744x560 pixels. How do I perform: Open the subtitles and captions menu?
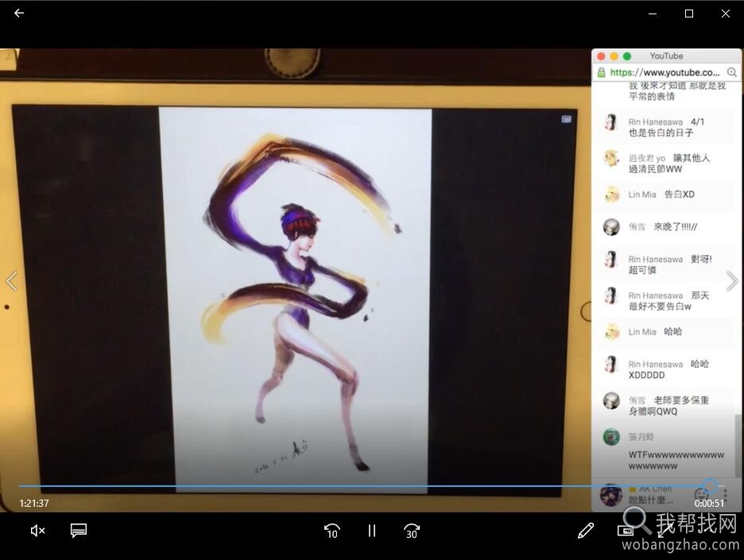pos(79,531)
